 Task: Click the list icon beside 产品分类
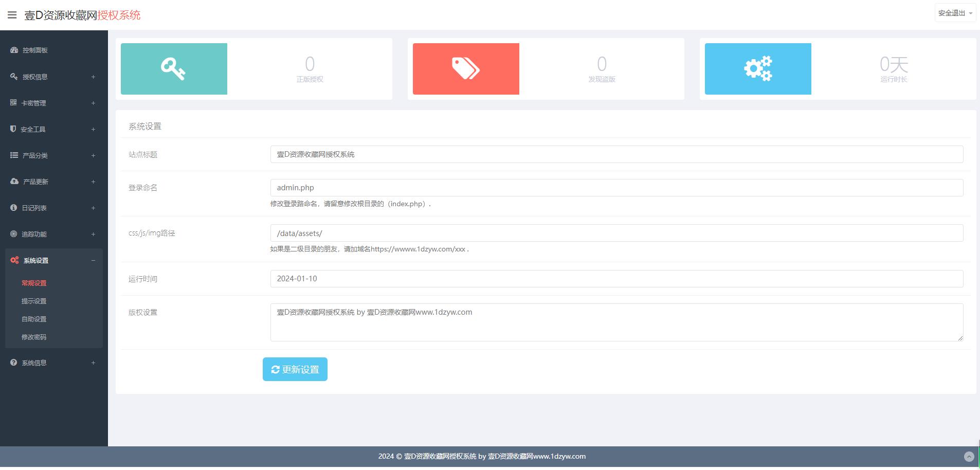pyautogui.click(x=14, y=155)
